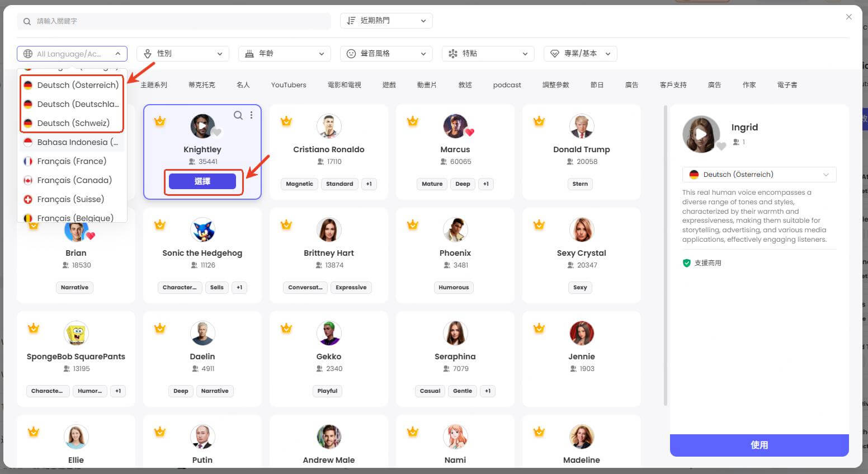Select Deutsch (Österreich) from language list

72,85
